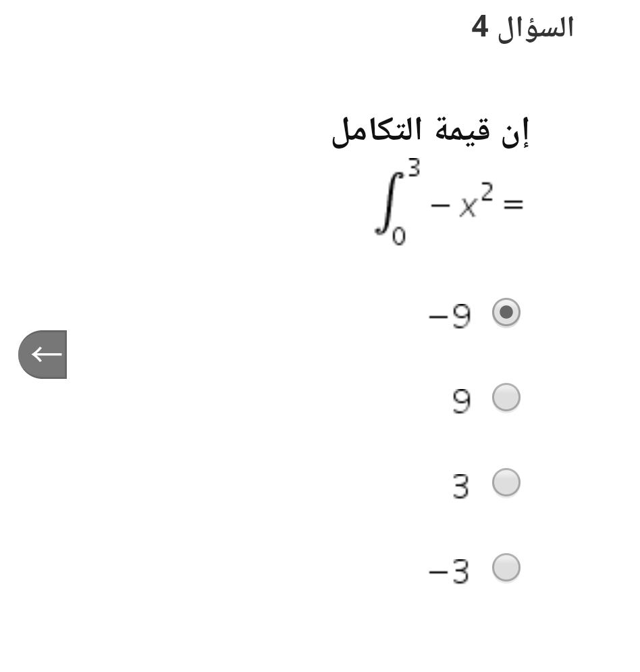
Task: Select the radio button for answer 9
Action: [506, 398]
